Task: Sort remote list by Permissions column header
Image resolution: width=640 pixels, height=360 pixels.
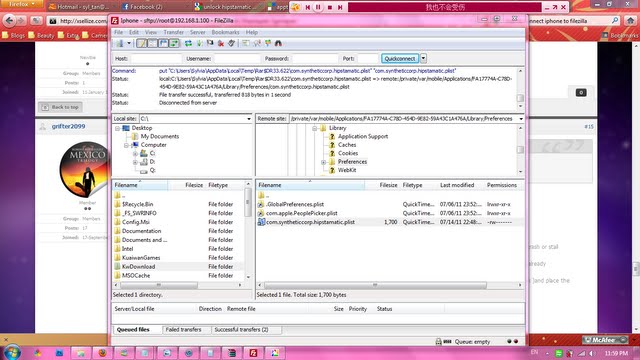Action: click(x=502, y=185)
